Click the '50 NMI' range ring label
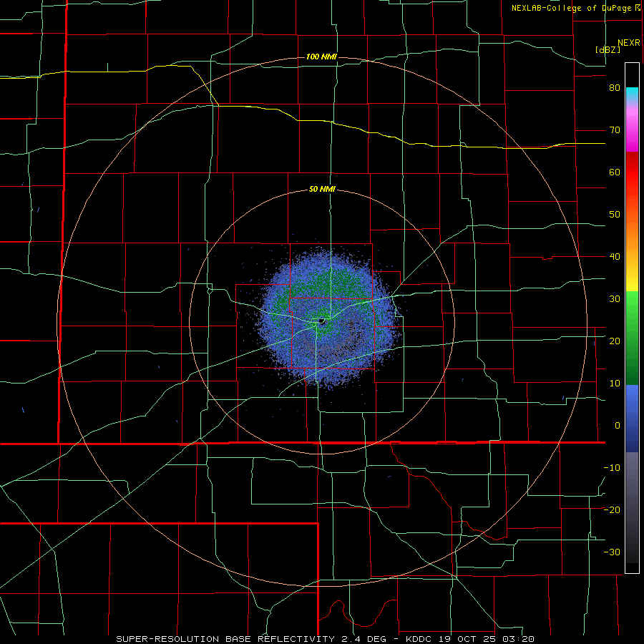The width and height of the screenshot is (644, 644). pyautogui.click(x=322, y=190)
